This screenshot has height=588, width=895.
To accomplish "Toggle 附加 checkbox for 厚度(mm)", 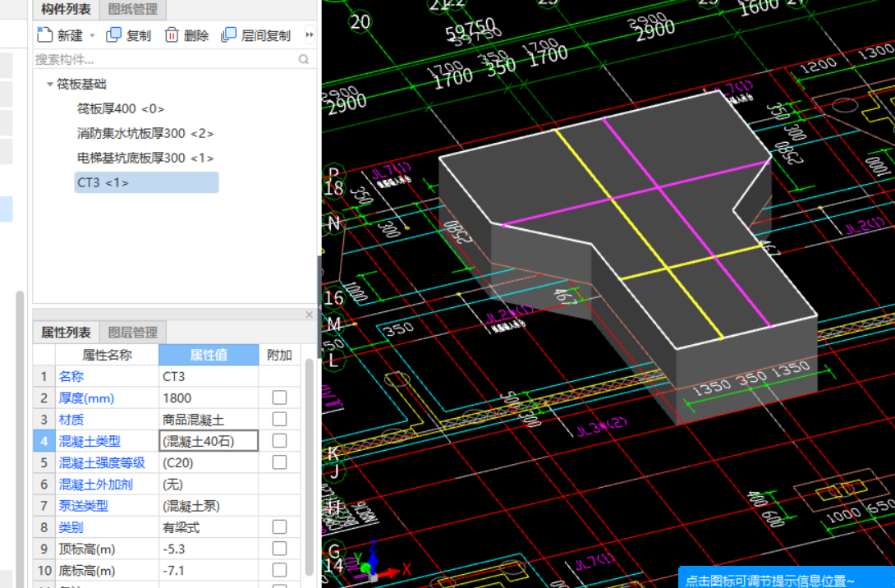I will pos(279,398).
